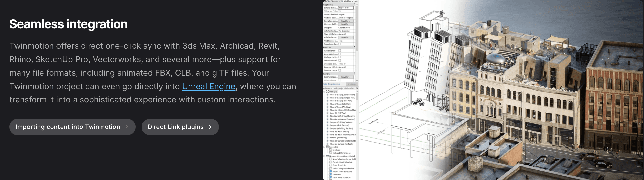Viewport: 644px width, 180px height.
Task: Collapse the Caméra properties section
Action: (x=355, y=74)
